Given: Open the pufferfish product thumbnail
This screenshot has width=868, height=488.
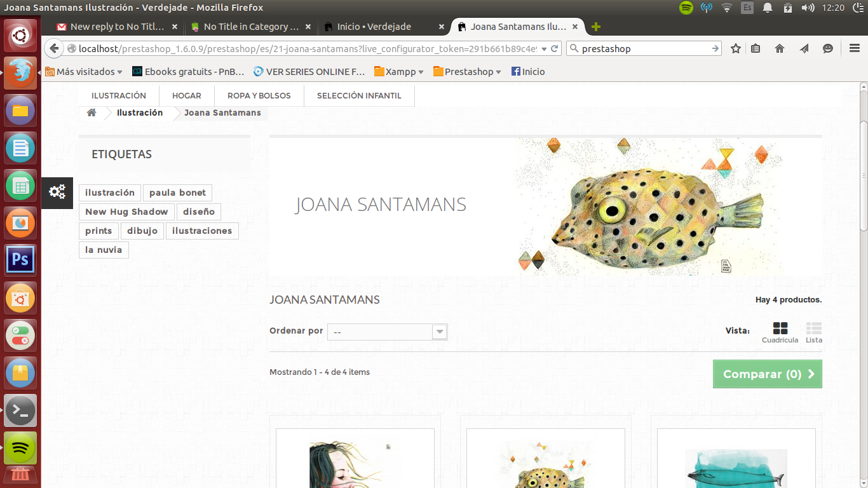Looking at the screenshot, I should pyautogui.click(x=546, y=459).
